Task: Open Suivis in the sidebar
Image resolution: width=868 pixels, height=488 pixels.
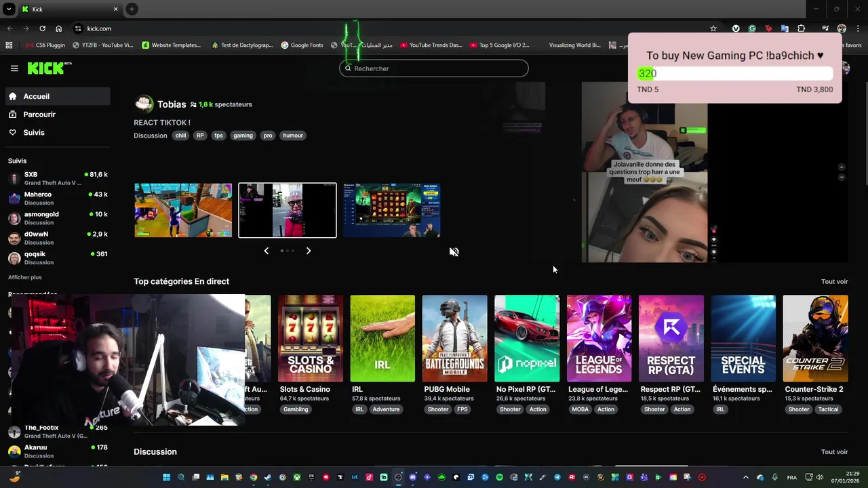Action: (58, 132)
